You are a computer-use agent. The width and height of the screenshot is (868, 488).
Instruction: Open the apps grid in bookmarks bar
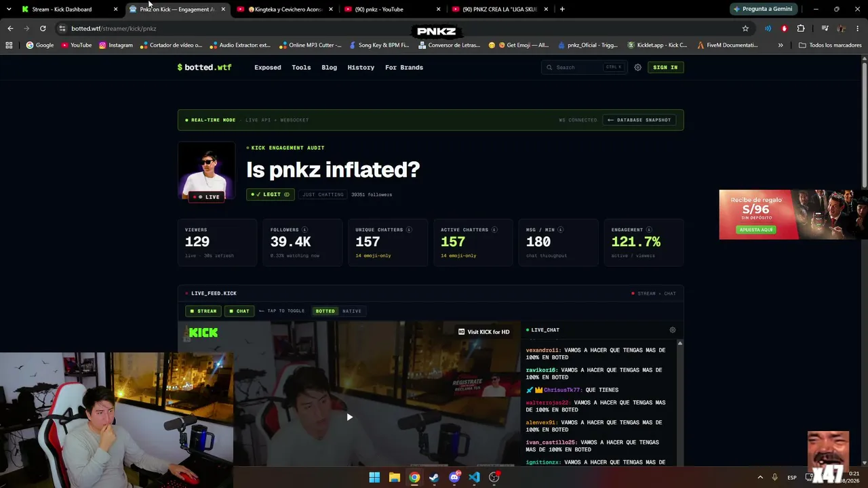tap(9, 45)
